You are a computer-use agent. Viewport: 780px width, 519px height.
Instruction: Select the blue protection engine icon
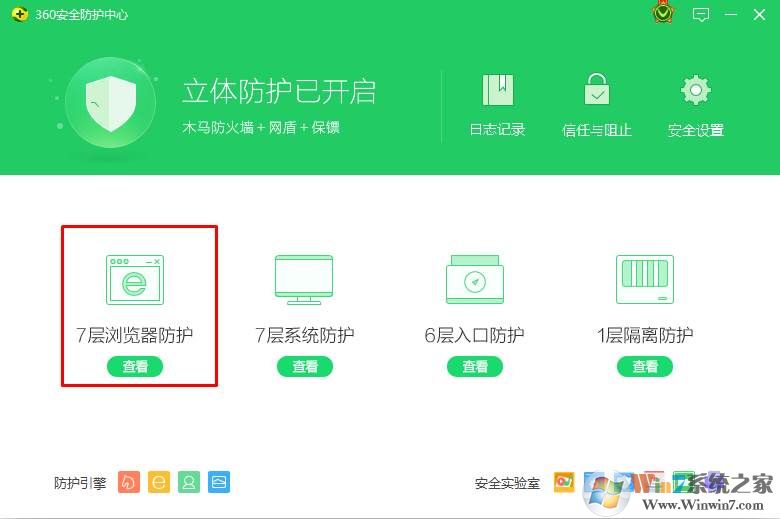coord(219,482)
